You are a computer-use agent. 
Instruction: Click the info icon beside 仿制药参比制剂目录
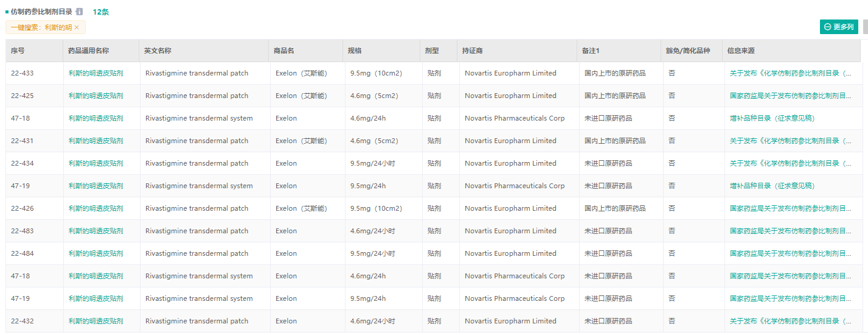pyautogui.click(x=79, y=12)
